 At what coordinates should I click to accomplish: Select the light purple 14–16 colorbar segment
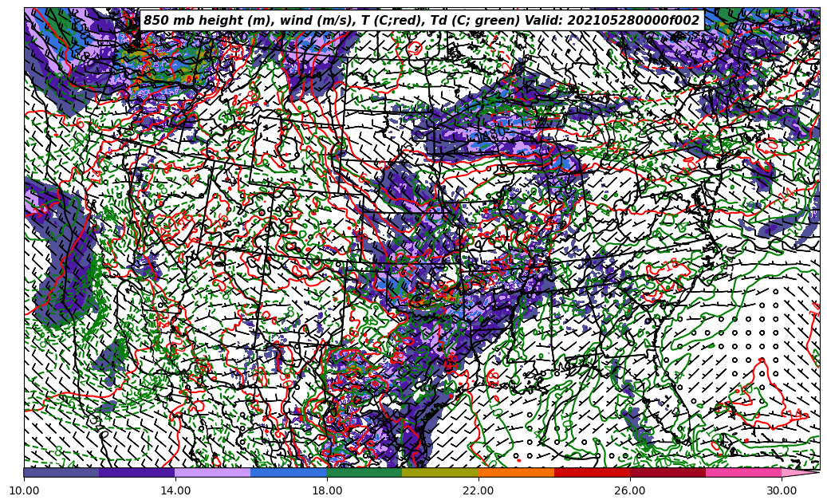(213, 472)
